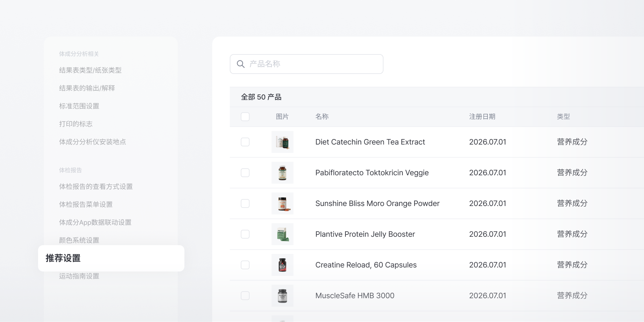The height and width of the screenshot is (322, 644).
Task: Go to 结果表的输出/解释 menu item
Action: tap(87, 88)
